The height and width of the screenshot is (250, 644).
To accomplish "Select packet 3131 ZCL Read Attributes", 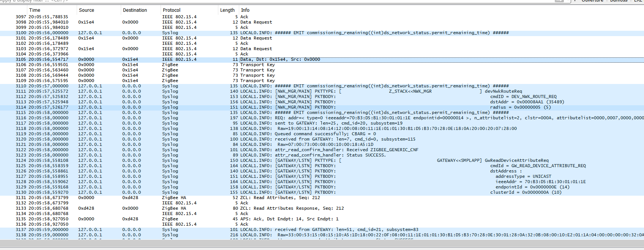I will click(x=322, y=198).
